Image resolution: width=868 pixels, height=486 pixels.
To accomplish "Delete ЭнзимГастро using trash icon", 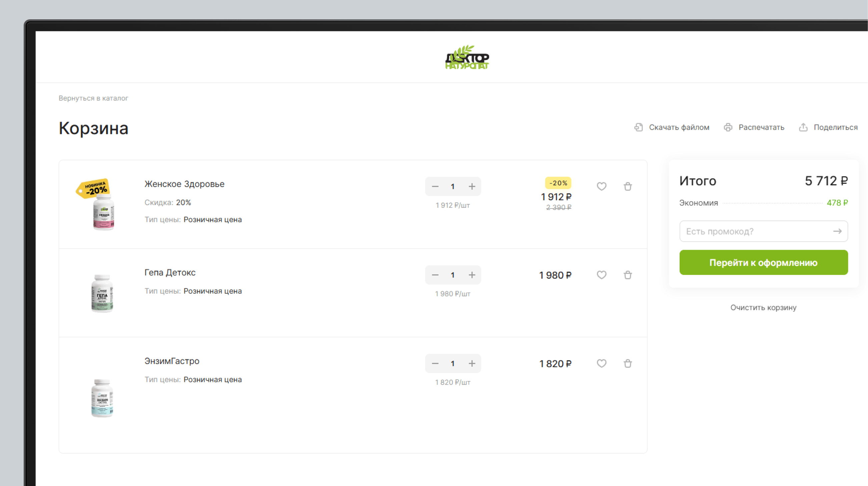I will (x=628, y=363).
